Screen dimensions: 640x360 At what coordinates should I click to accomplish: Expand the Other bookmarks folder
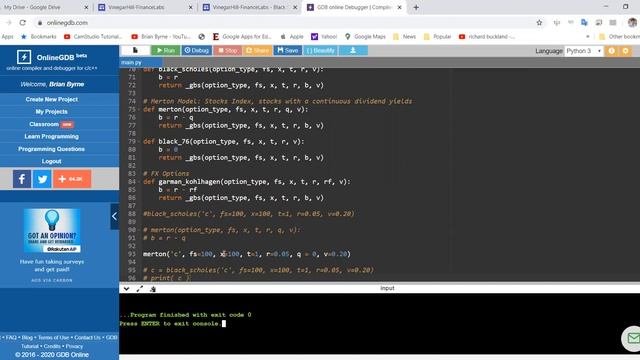pyautogui.click(x=619, y=37)
